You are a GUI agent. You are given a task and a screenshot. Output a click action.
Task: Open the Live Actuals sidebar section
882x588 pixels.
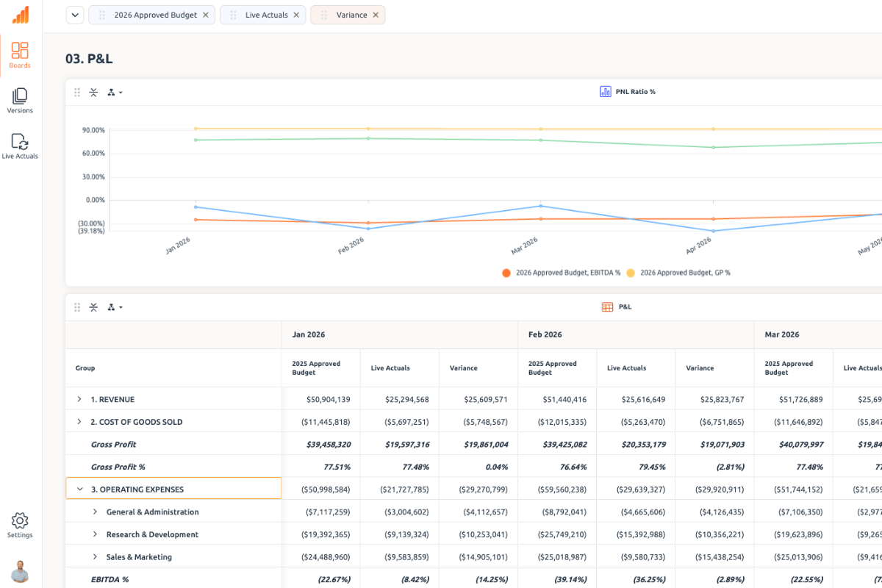click(x=20, y=146)
